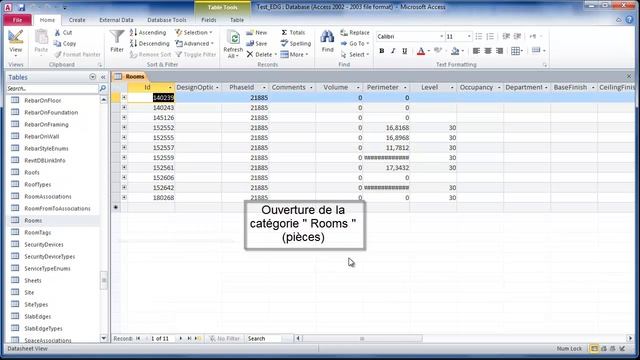The width and height of the screenshot is (640, 360).
Task: Switch to the Fields tab
Action: click(x=209, y=20)
